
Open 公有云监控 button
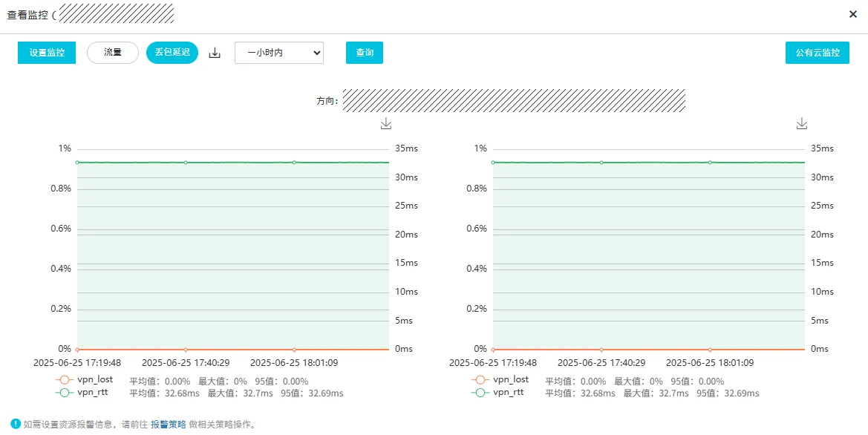tap(817, 53)
